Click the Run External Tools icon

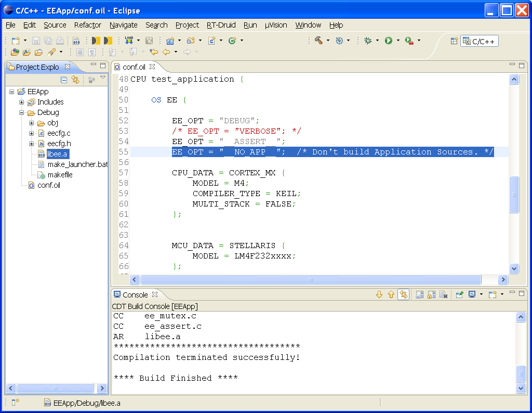409,41
